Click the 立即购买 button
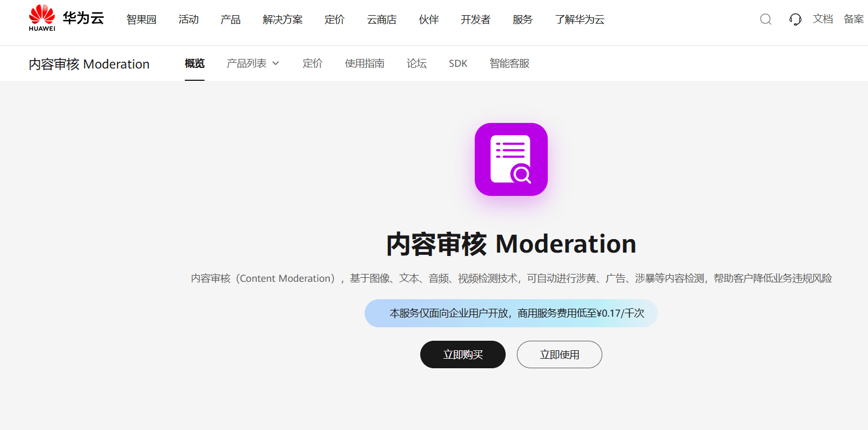The width and height of the screenshot is (868, 430). pos(463,354)
